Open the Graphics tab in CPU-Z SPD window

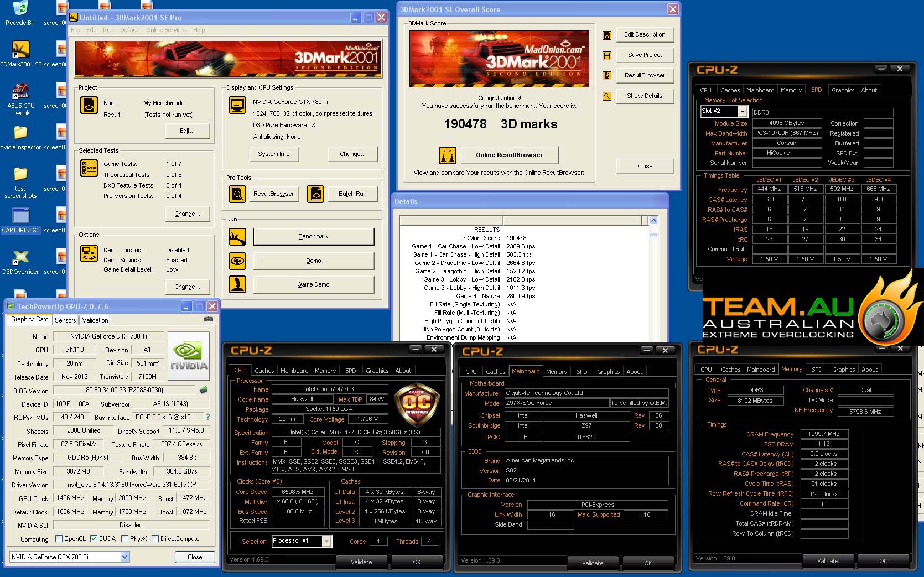843,90
